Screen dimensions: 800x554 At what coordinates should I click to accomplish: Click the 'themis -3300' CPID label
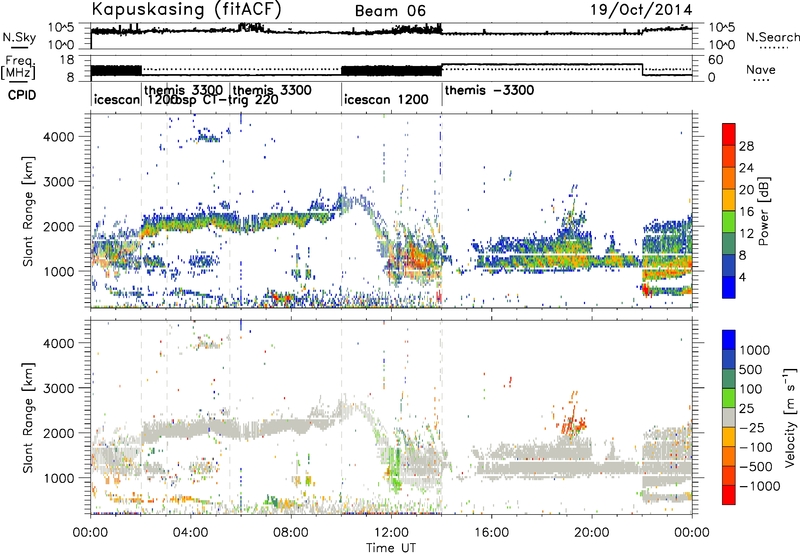(x=489, y=90)
